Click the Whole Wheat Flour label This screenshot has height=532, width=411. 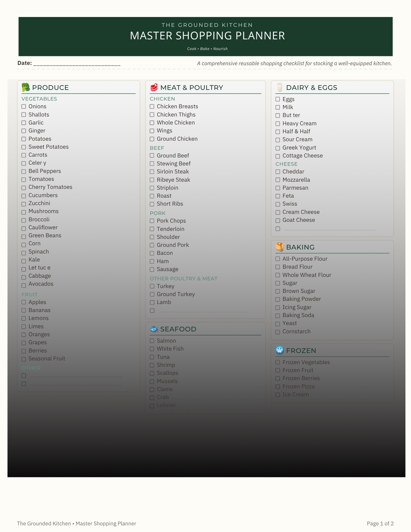(307, 275)
